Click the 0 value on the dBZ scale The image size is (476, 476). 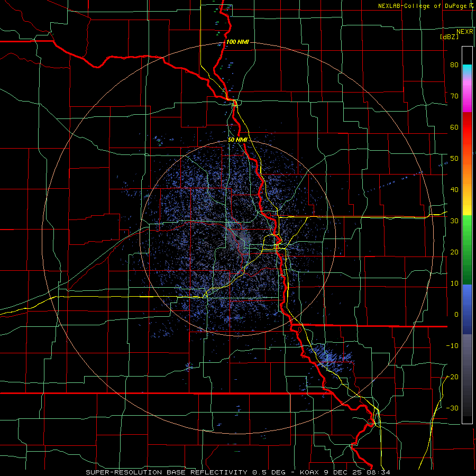(456, 315)
